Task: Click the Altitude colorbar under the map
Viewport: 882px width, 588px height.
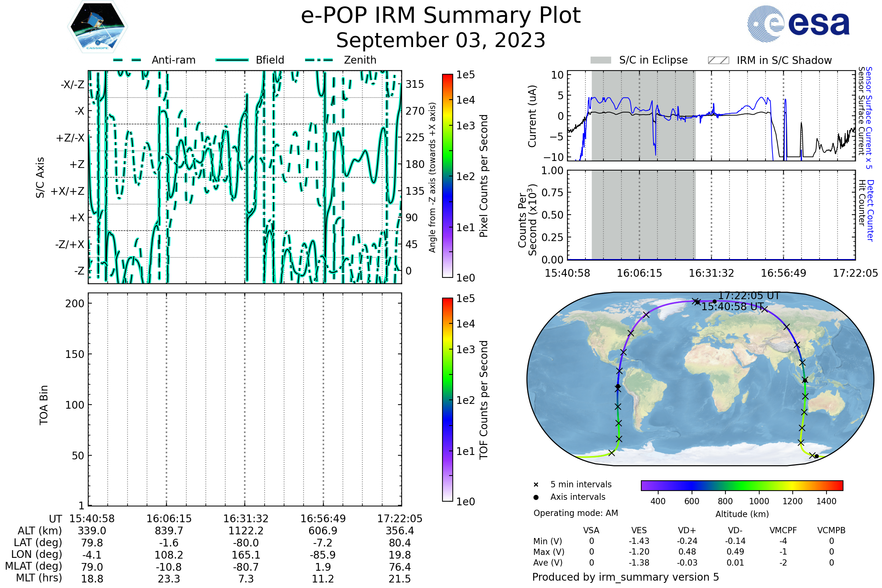Action: (742, 485)
